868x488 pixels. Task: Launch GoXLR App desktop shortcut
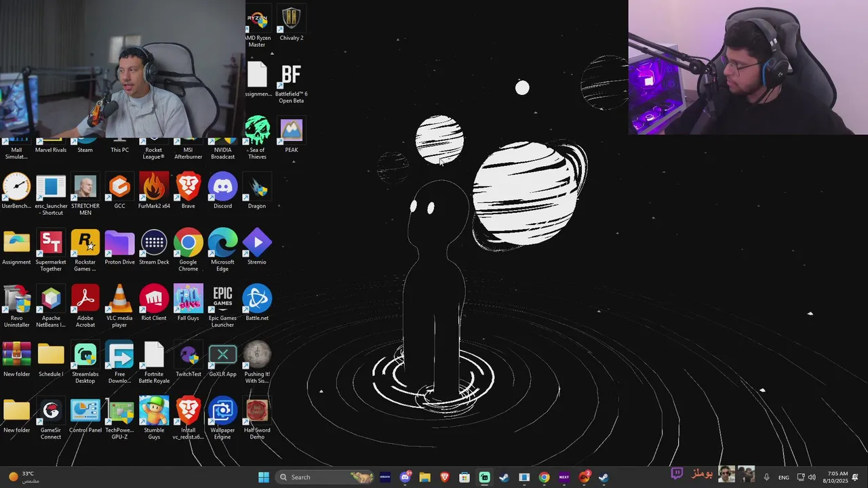(x=222, y=359)
